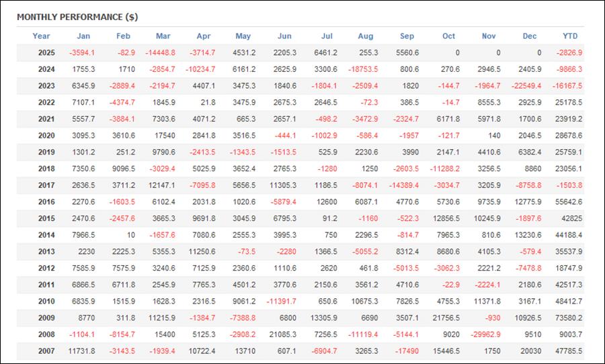Click 2007 Jan value 11731.8
Screen dimensions: 605x364
81,351
